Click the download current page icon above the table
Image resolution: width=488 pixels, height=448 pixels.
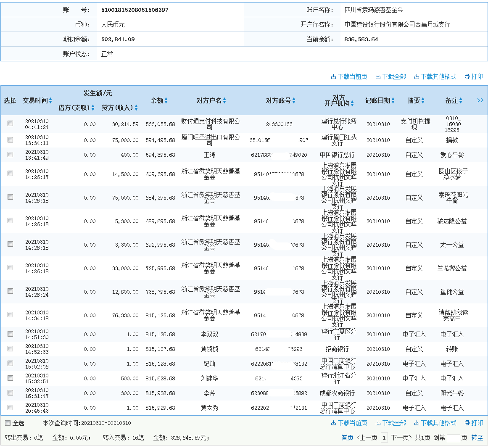tap(349, 76)
